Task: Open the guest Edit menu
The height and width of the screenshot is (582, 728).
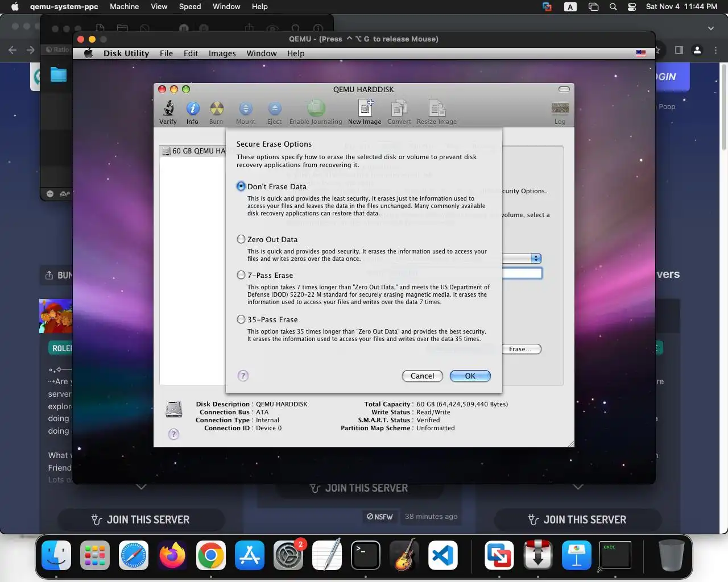Action: [x=191, y=53]
